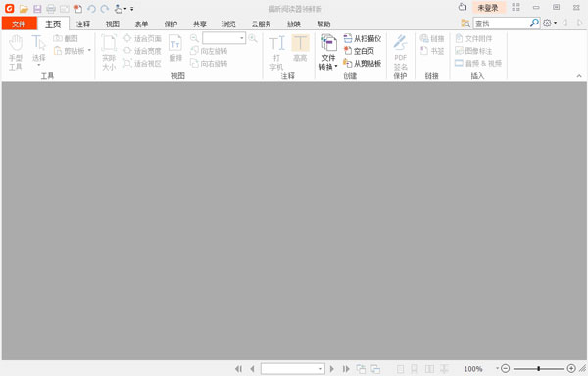Select the 手型工具 hand tool
This screenshot has width=588, height=376.
click(x=16, y=53)
